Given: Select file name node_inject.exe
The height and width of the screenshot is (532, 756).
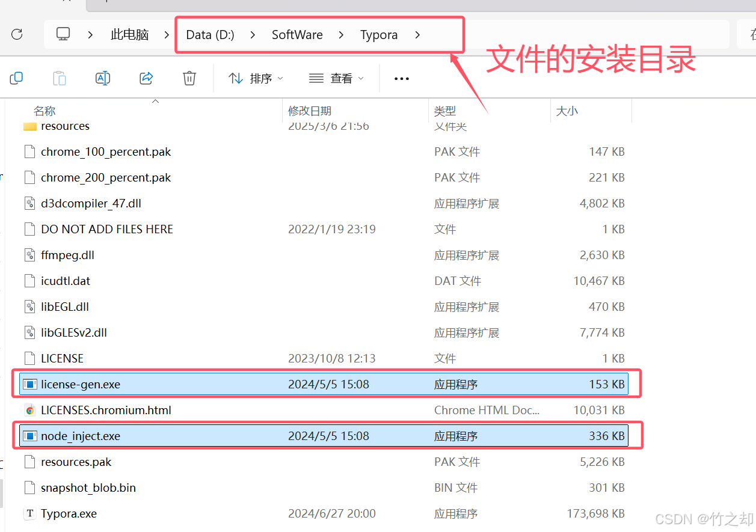Looking at the screenshot, I should coord(81,436).
